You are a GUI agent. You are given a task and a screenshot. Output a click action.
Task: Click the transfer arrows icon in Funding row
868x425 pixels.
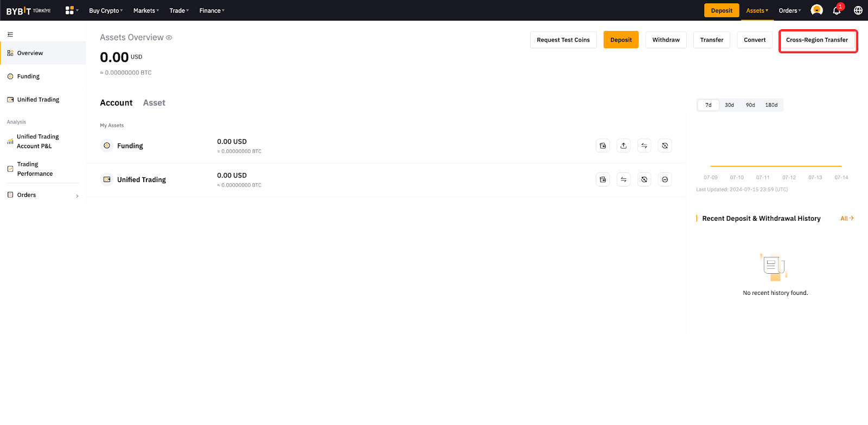(x=644, y=146)
